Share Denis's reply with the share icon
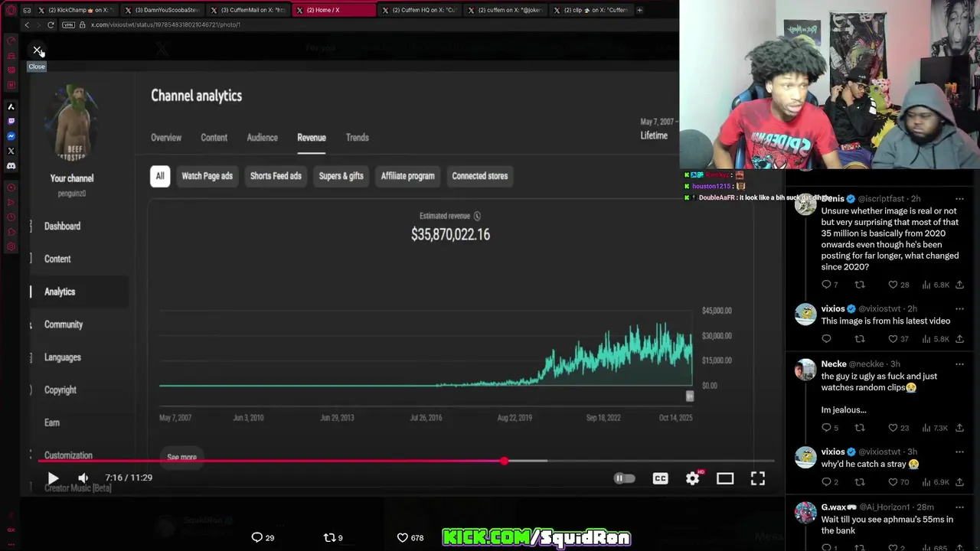The height and width of the screenshot is (551, 980). pyautogui.click(x=959, y=285)
